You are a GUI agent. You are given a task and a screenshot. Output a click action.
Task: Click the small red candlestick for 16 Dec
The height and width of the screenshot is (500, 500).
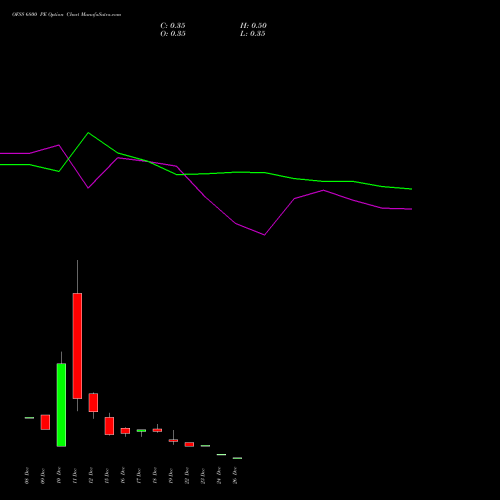125,431
